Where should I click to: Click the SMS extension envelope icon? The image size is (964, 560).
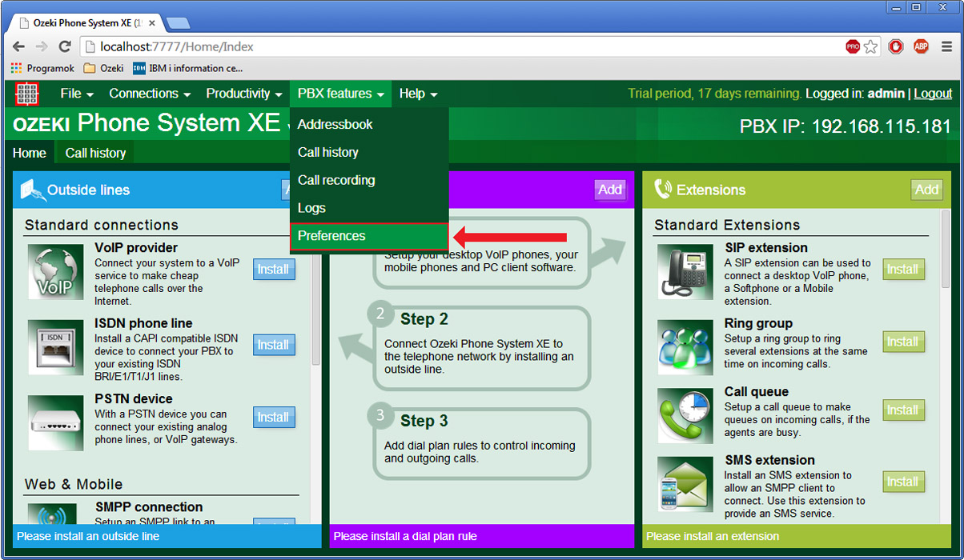point(685,484)
